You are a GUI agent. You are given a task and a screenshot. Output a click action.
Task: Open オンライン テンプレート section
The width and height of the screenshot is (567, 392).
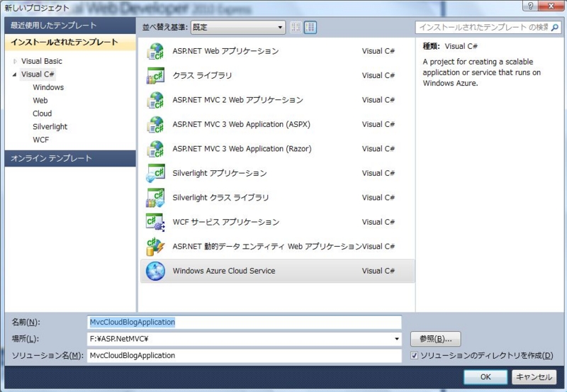coord(70,158)
